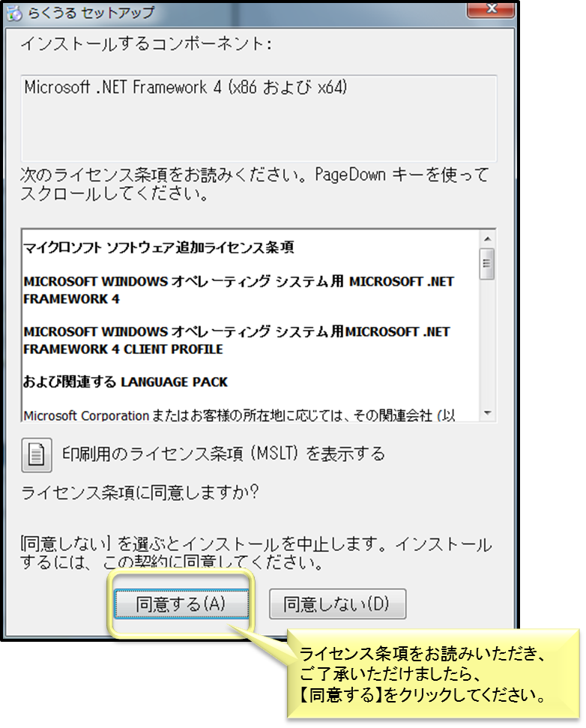Click the らくうる セットアップ title bar text
Image resolution: width=586 pixels, height=728 pixels.
[x=91, y=13]
